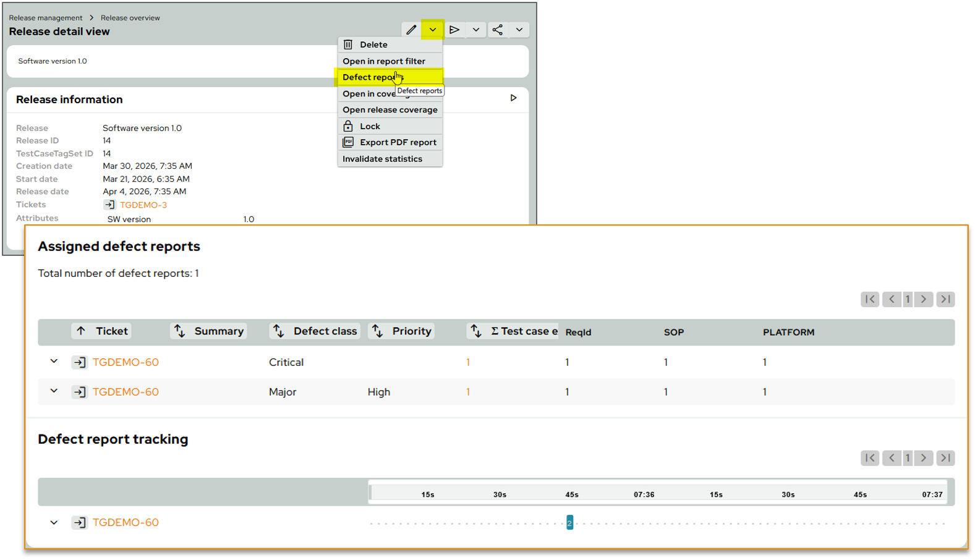Go to next page of assigned defects
The image size is (975, 560).
(x=924, y=299)
